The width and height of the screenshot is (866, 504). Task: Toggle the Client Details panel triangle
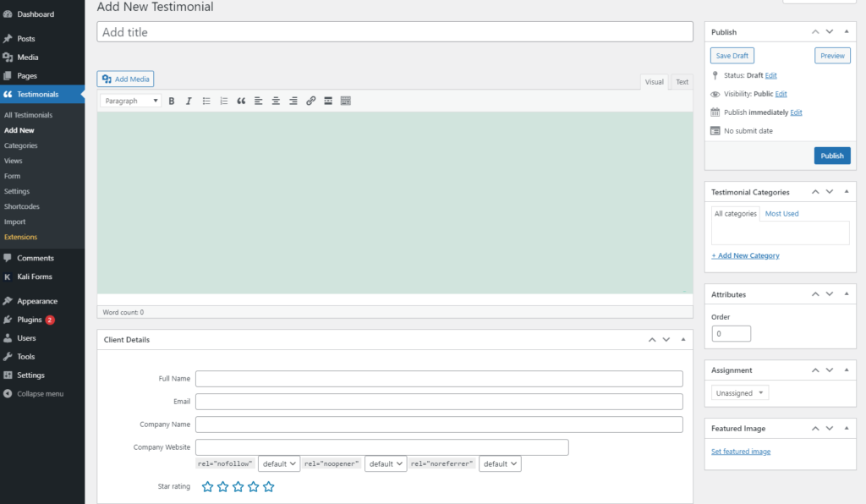(683, 339)
